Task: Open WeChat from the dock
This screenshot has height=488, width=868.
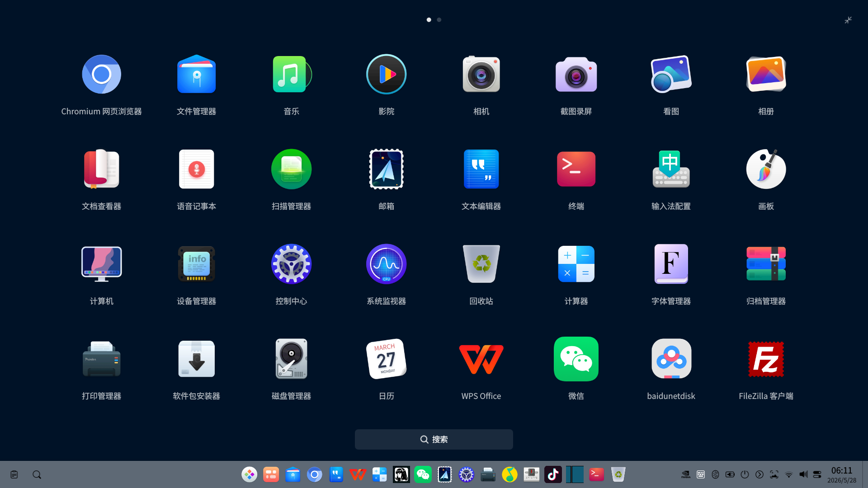Action: pos(423,475)
